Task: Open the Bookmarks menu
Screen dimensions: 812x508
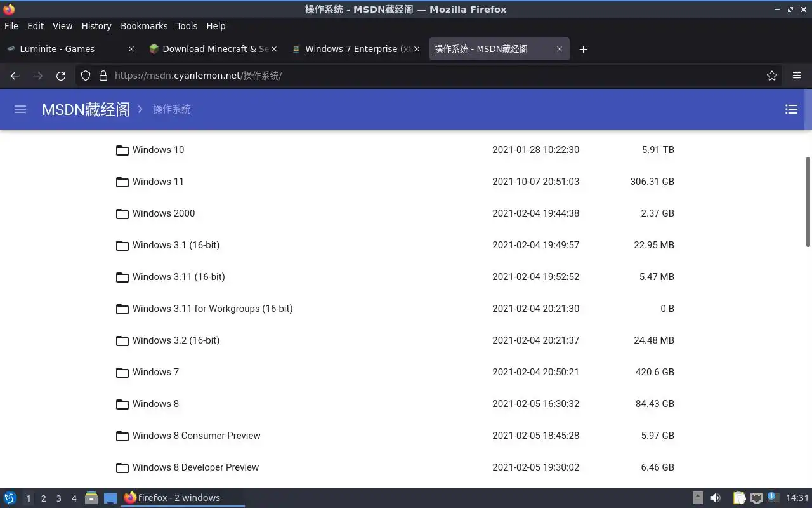Action: point(144,26)
